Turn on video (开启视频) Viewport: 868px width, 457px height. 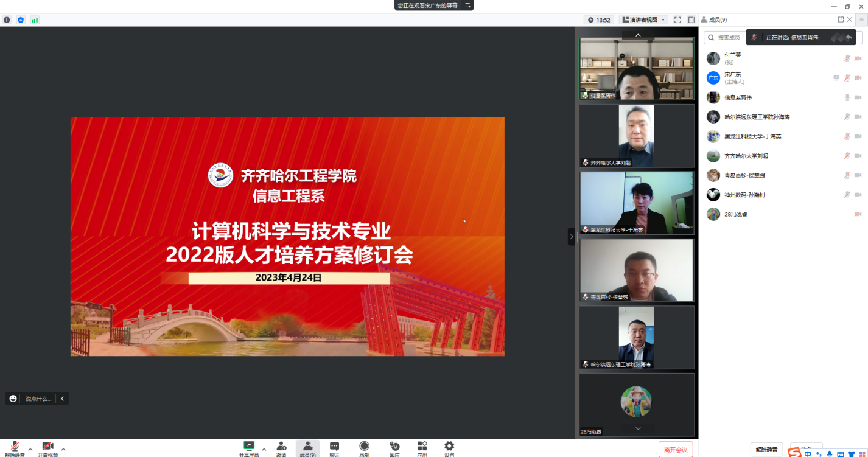click(x=47, y=448)
